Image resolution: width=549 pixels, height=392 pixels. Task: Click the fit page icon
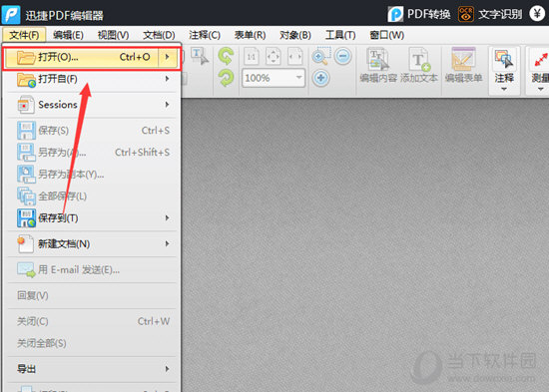tap(274, 56)
